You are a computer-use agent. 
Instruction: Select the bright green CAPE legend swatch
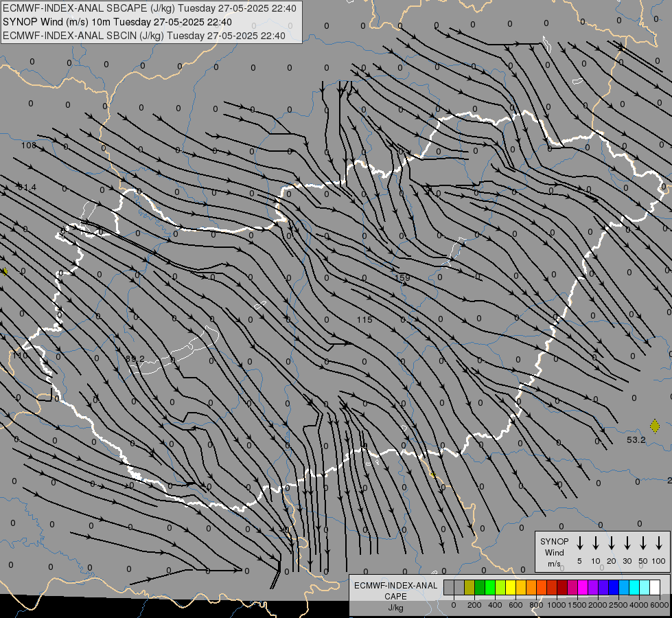click(x=490, y=587)
